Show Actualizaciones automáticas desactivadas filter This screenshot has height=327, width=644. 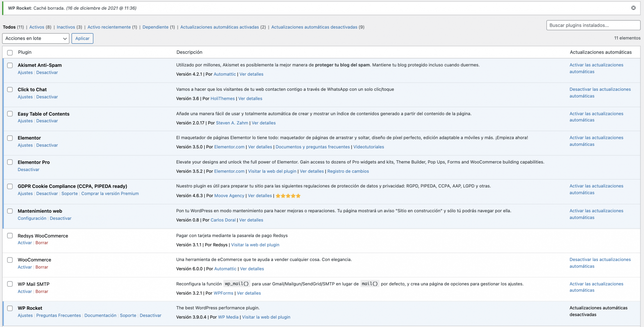click(314, 27)
